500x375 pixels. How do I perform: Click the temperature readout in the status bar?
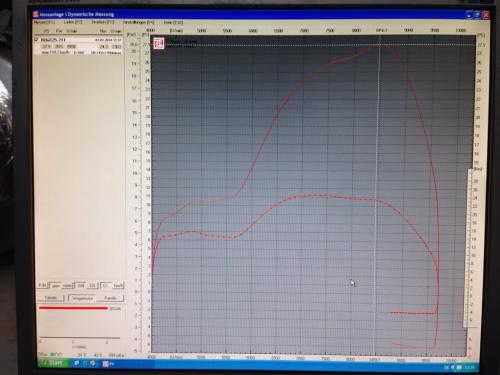pos(82,355)
